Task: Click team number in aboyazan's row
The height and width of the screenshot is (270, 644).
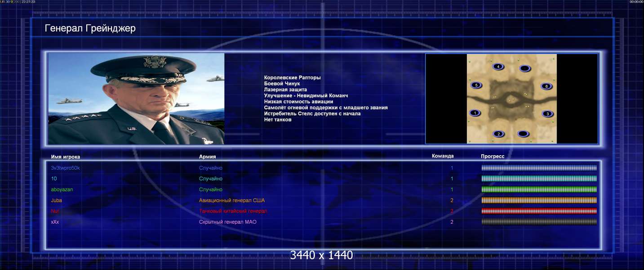Action: [452, 189]
